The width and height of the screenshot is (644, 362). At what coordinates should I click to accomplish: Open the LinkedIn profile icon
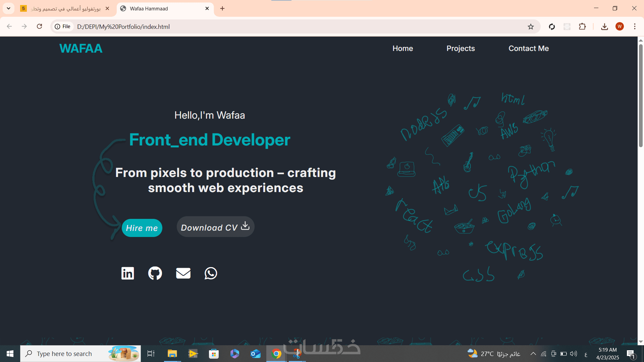pyautogui.click(x=127, y=273)
